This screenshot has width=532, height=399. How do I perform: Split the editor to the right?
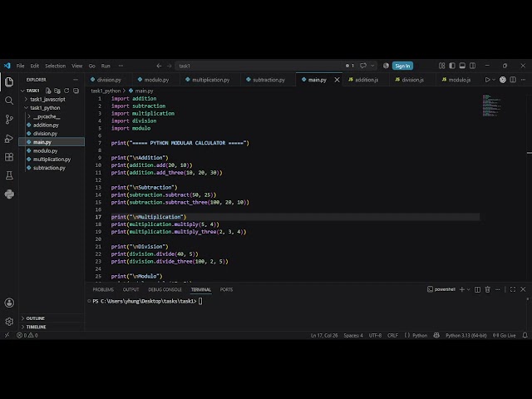[513, 80]
